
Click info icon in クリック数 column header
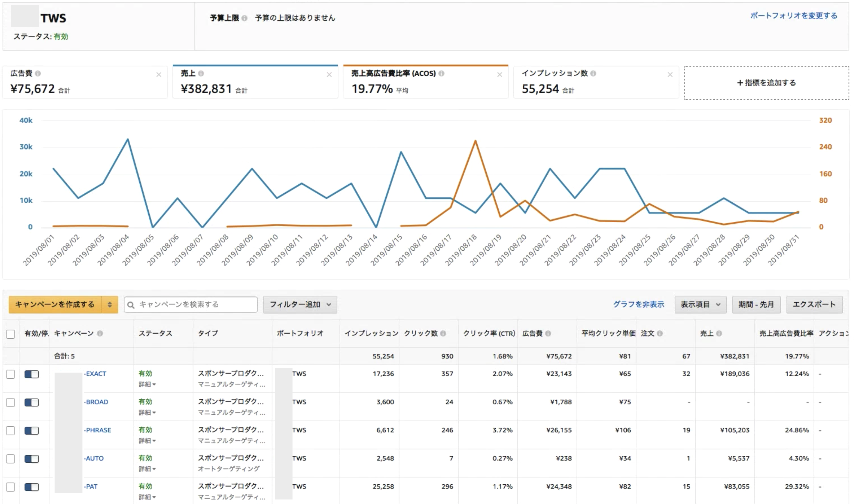pyautogui.click(x=443, y=334)
